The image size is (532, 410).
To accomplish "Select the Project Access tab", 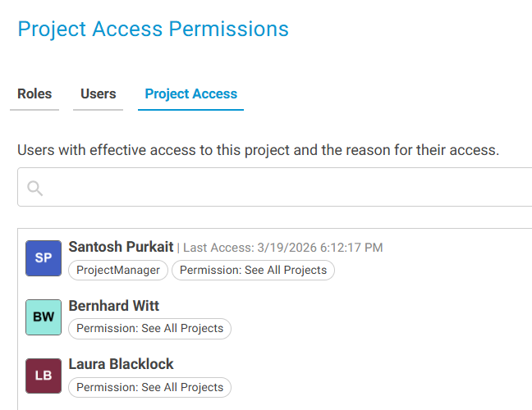I will [x=190, y=94].
